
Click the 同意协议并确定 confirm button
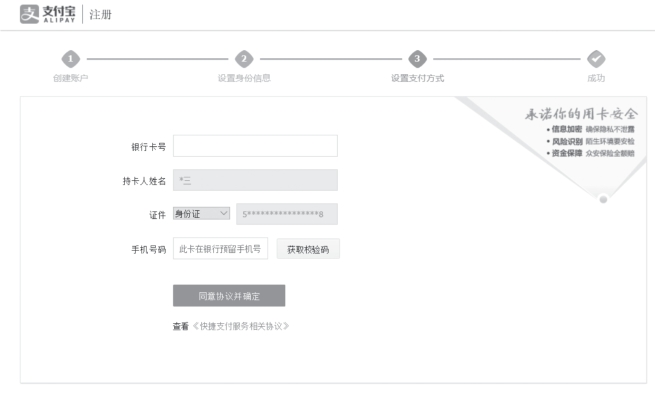coord(228,295)
